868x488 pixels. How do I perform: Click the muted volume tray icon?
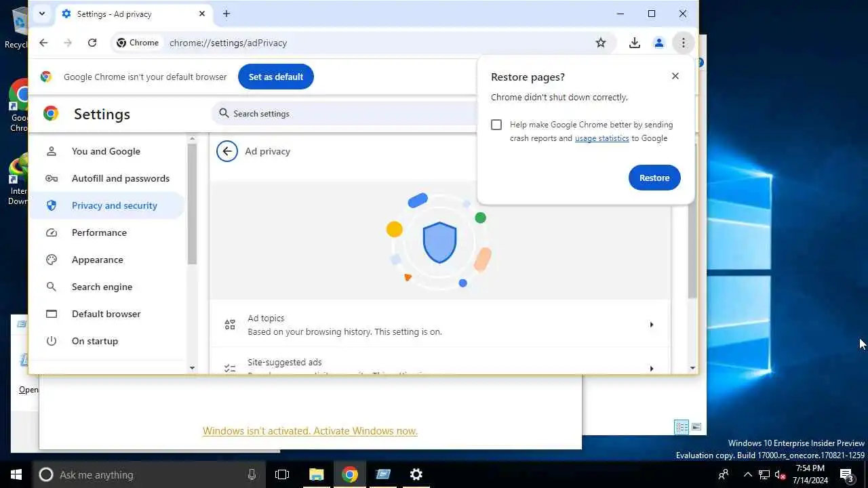(x=780, y=474)
